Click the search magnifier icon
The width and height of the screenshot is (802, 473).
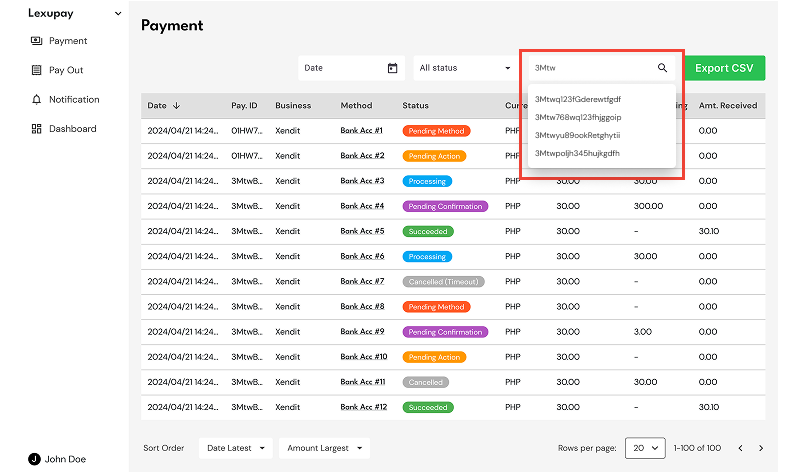coord(662,67)
